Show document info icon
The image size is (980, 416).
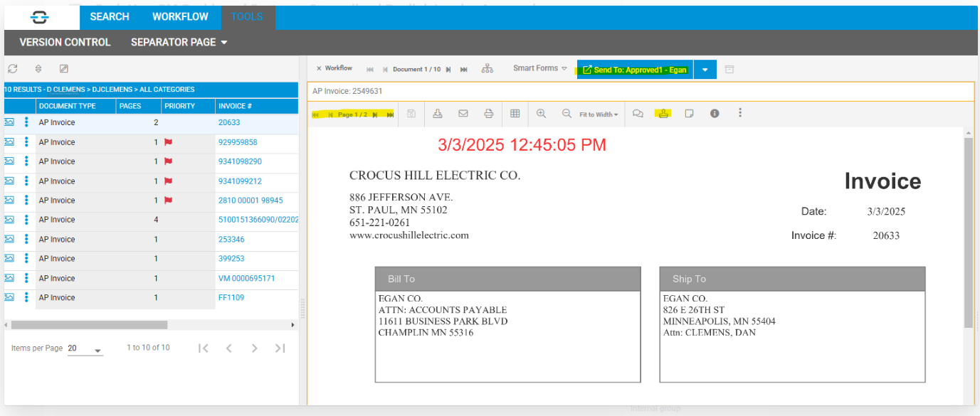point(715,114)
